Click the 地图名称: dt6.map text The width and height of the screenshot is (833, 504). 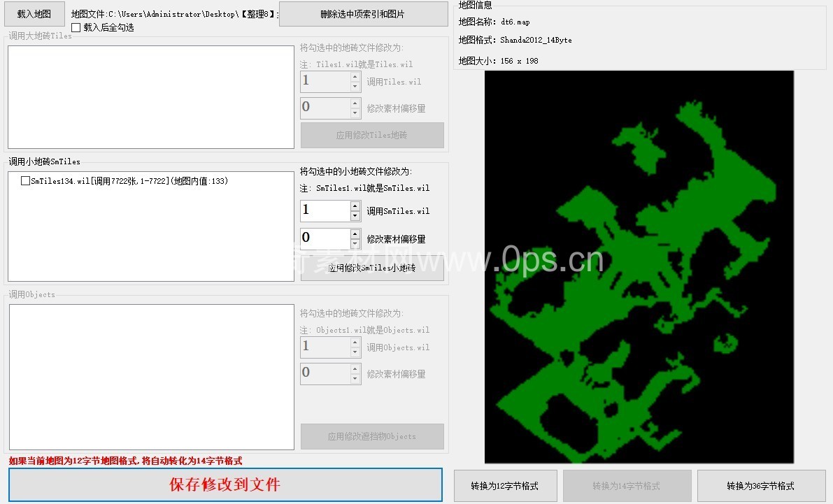pos(494,22)
